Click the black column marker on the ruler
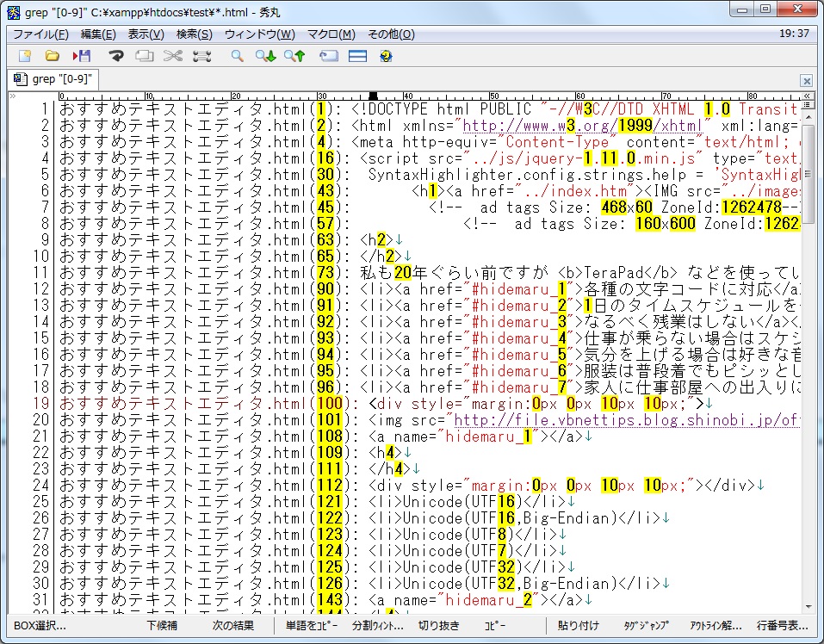The height and width of the screenshot is (644, 824). (x=373, y=96)
